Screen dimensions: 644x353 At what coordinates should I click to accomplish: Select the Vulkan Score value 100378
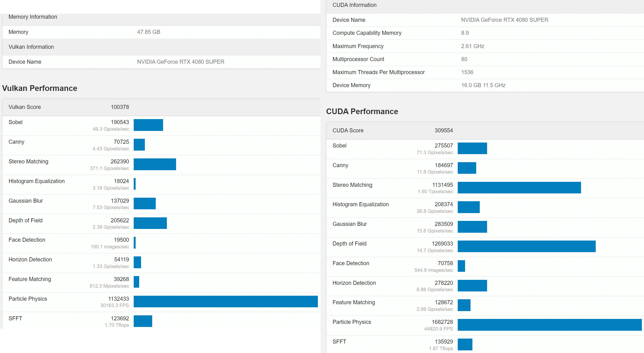(120, 107)
